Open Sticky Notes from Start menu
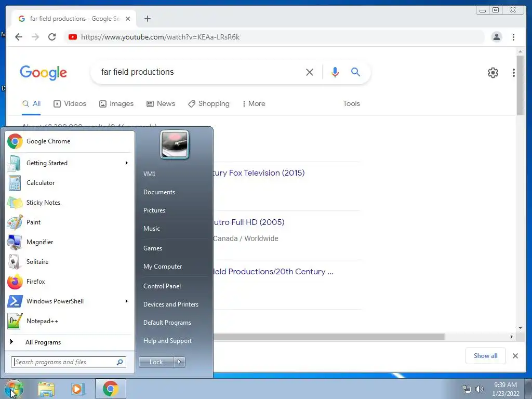This screenshot has width=532, height=399. pos(69,202)
